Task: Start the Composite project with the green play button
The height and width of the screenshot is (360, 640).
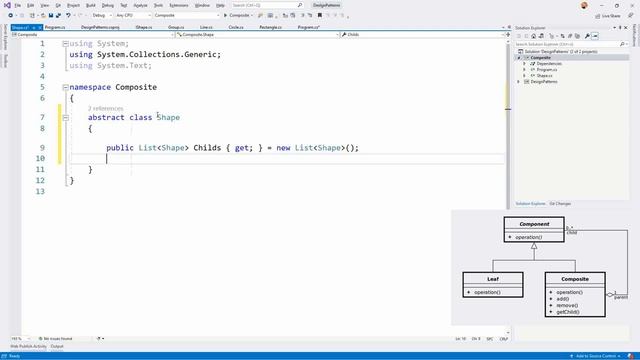Action: pos(225,15)
